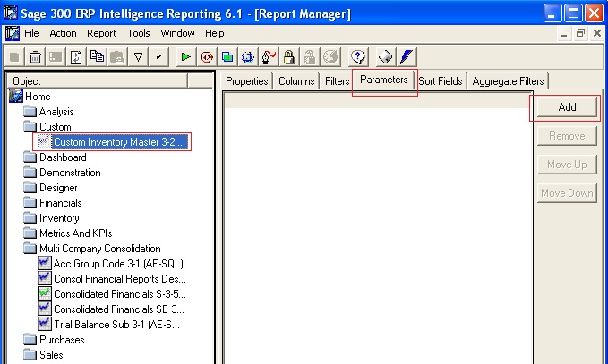Switch to the Sort Fields tab
Screen dimensions: 608x364
(x=441, y=81)
